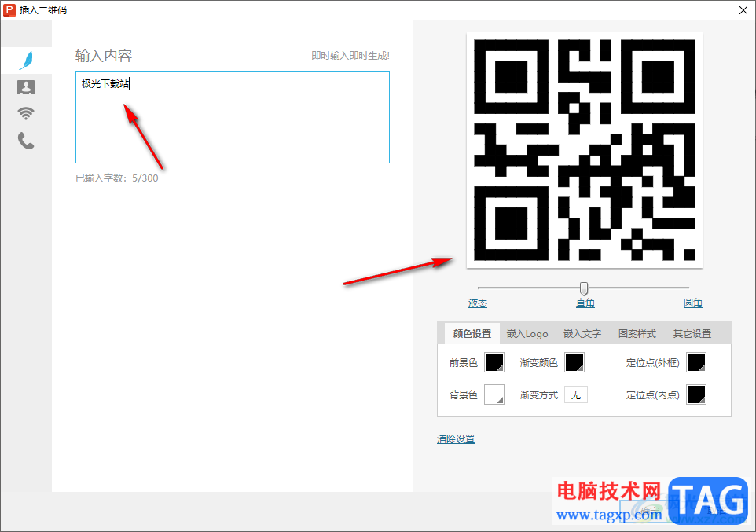
Task: Set QR code style to 圆角
Action: 693,303
